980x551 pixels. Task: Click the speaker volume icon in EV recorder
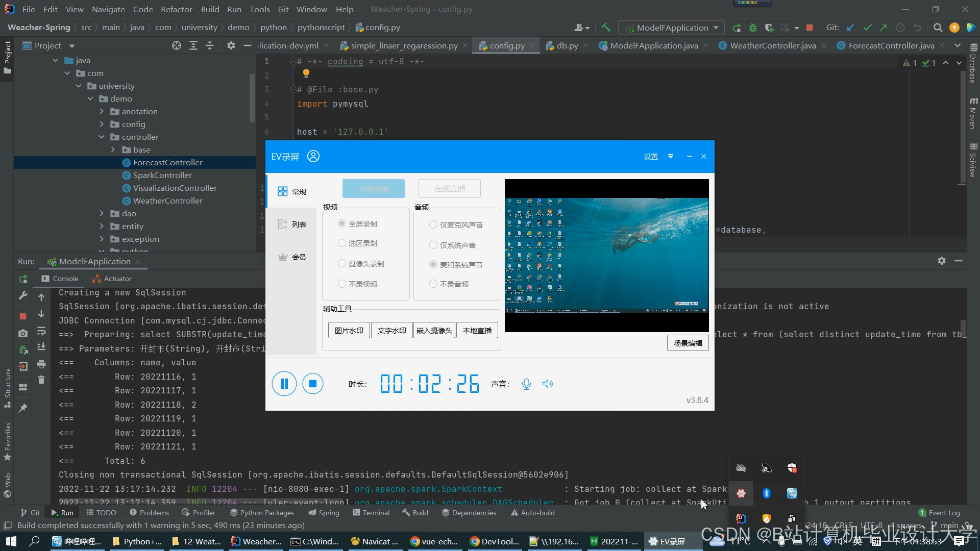548,384
